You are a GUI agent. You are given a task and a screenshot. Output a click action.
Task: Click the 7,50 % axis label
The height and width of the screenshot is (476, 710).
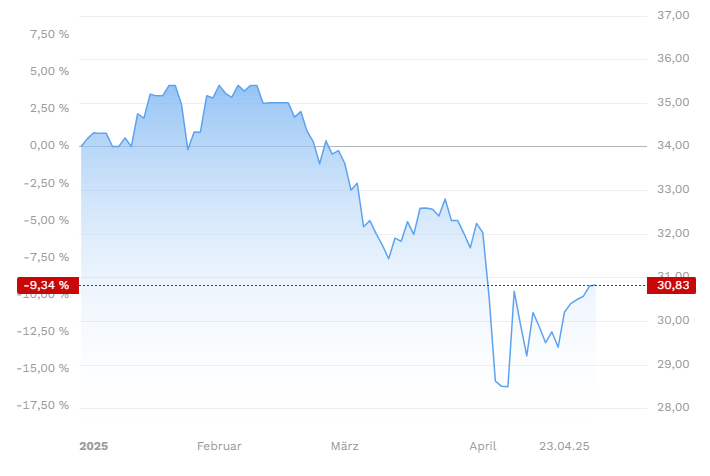(49, 34)
